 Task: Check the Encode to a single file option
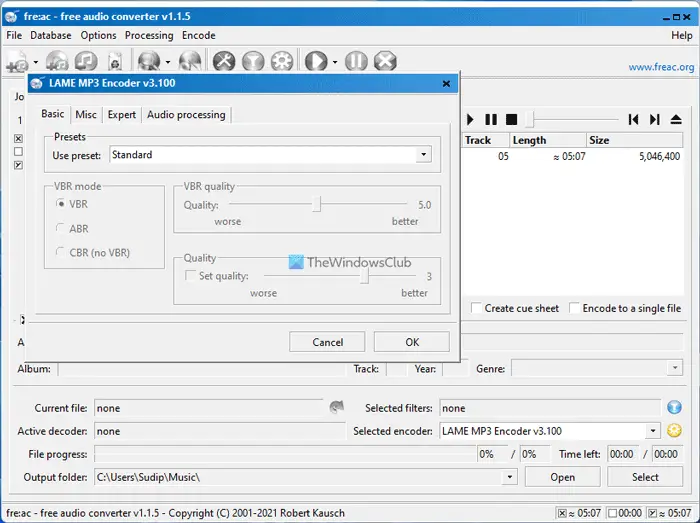coord(575,308)
